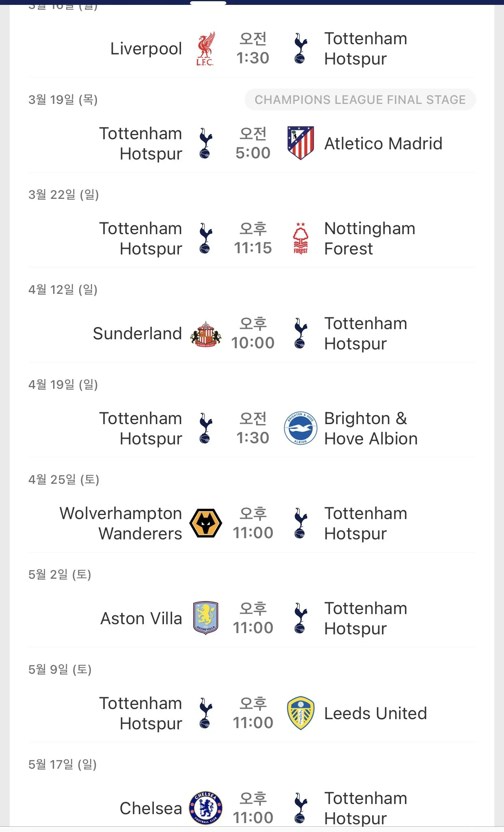504x832 pixels.
Task: Click the Aston Villa crest icon
Action: tap(206, 618)
